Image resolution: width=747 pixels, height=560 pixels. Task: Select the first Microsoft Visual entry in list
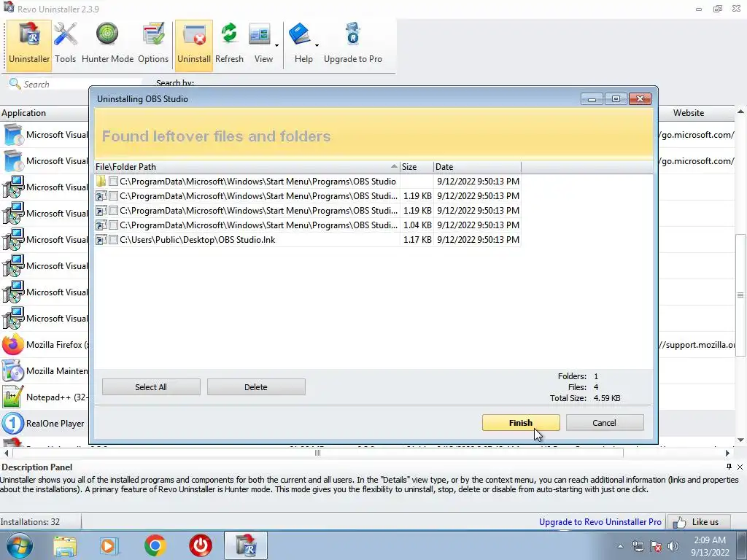click(44, 135)
